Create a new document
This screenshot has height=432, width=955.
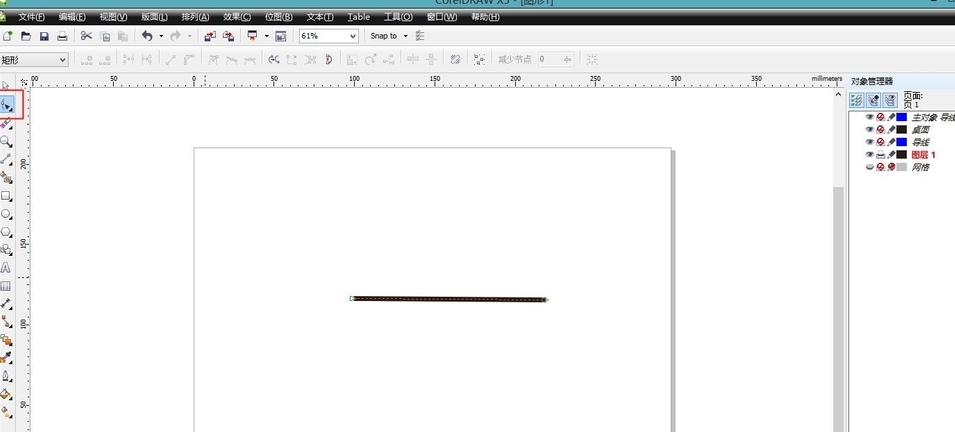pyautogui.click(x=8, y=36)
